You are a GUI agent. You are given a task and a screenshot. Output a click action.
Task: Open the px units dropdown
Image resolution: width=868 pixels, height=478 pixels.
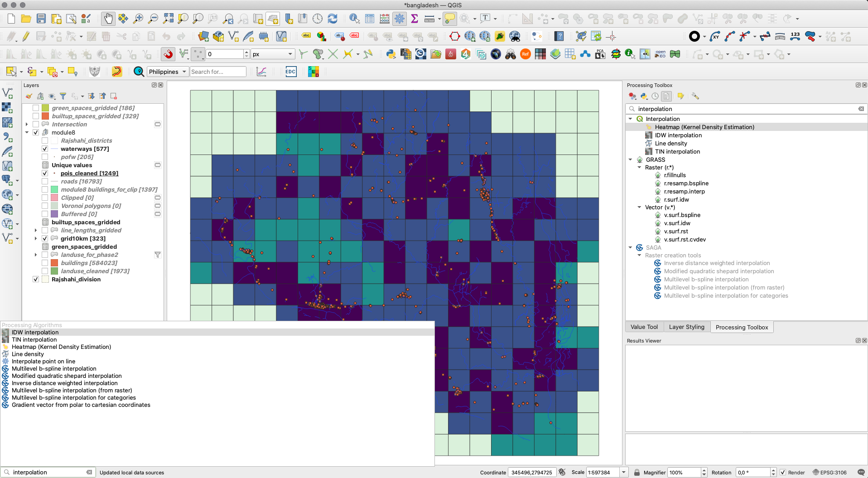pos(273,54)
